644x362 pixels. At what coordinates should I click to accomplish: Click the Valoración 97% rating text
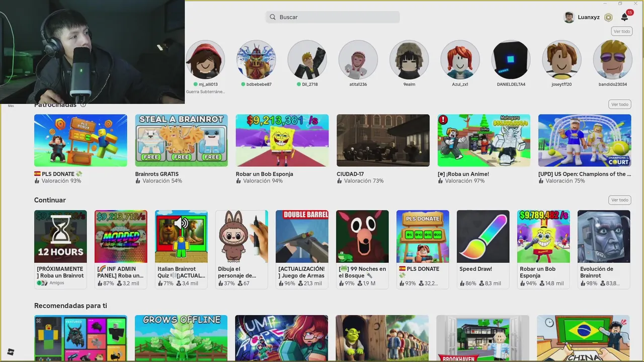click(465, 181)
